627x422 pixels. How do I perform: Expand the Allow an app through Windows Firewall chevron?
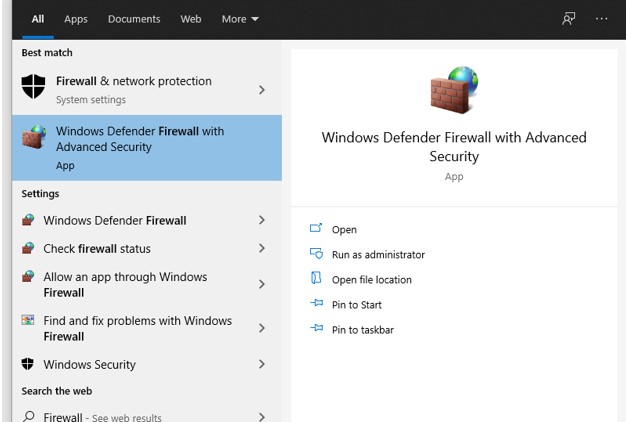click(262, 284)
